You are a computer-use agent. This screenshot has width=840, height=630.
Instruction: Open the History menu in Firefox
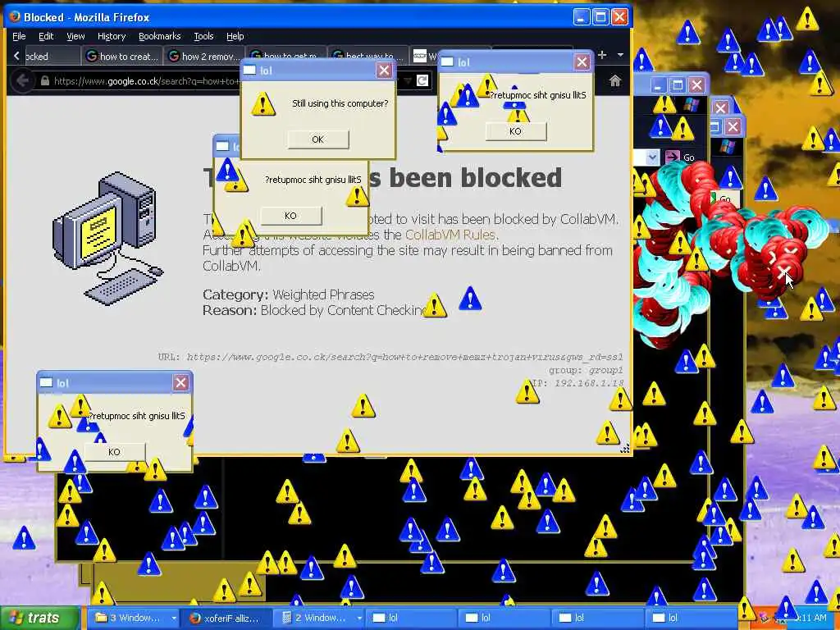coord(112,36)
